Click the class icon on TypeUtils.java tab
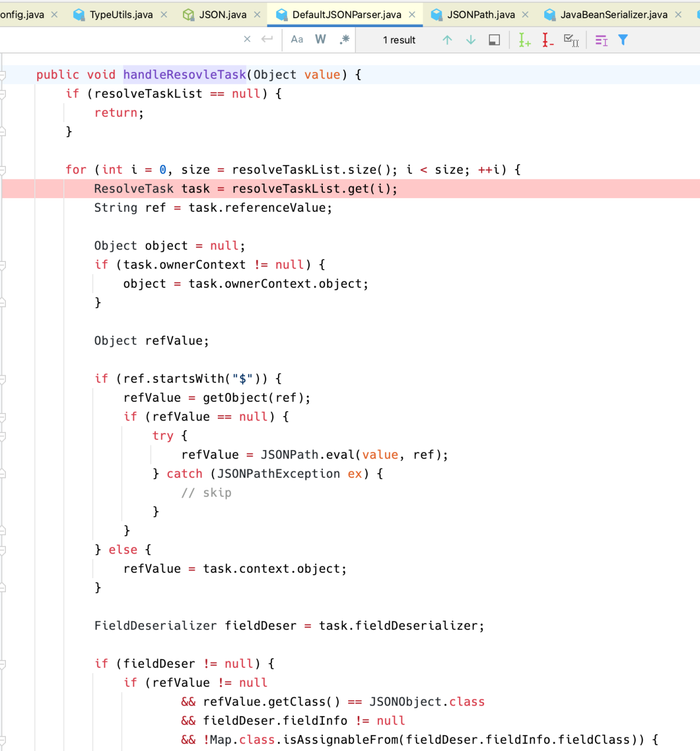700x751 pixels. click(x=78, y=15)
